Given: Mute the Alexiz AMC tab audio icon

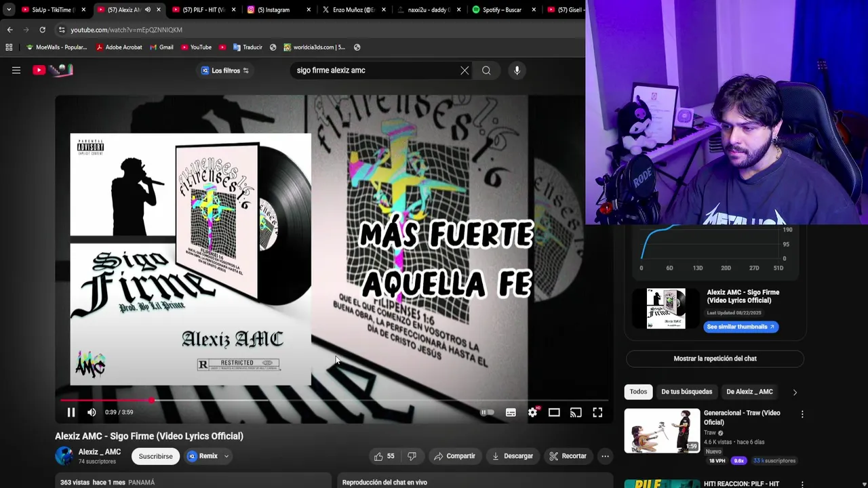Looking at the screenshot, I should tap(147, 9).
